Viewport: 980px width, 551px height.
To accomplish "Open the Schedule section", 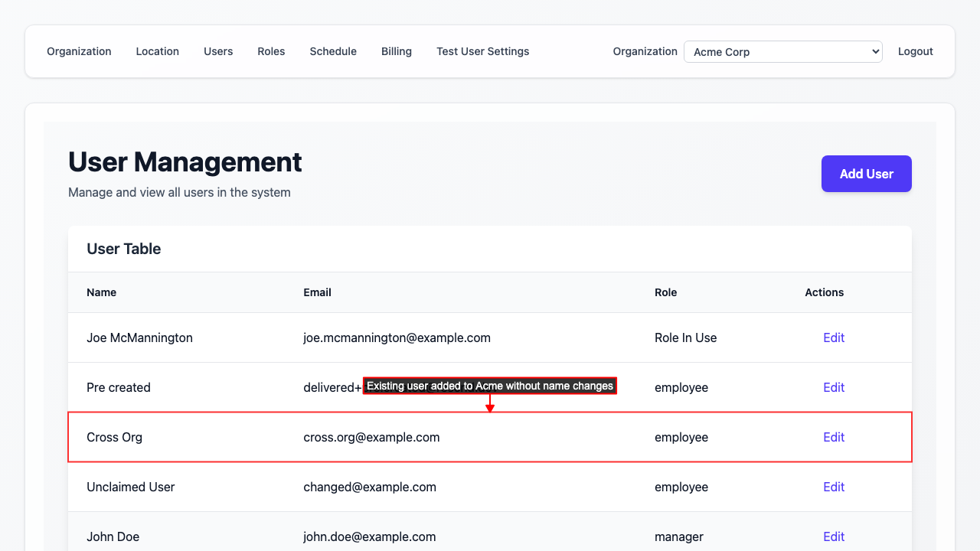I will [x=333, y=51].
